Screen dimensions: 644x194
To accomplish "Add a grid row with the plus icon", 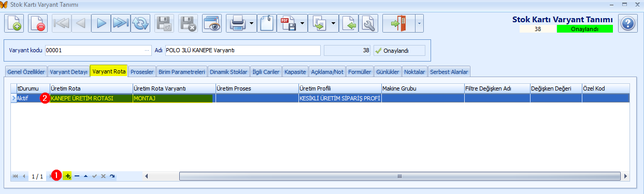I will tap(68, 176).
